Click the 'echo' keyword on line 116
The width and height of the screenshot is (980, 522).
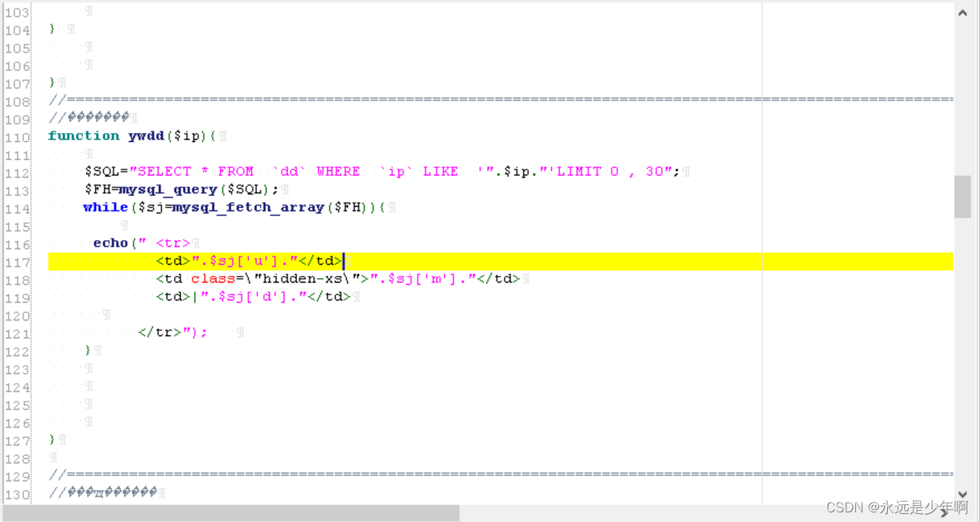point(111,243)
